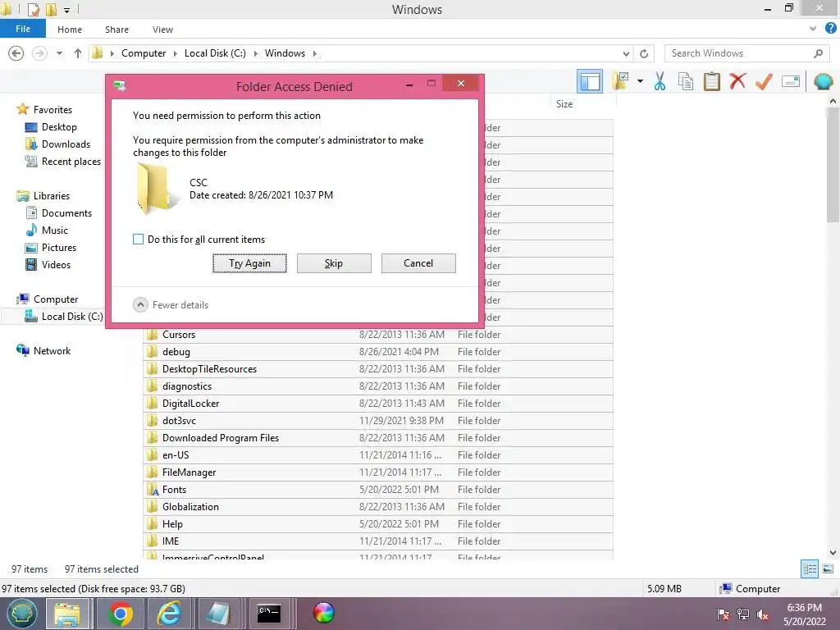This screenshot has height=630, width=840.
Task: Open the address bar history dropdown
Action: [x=626, y=53]
